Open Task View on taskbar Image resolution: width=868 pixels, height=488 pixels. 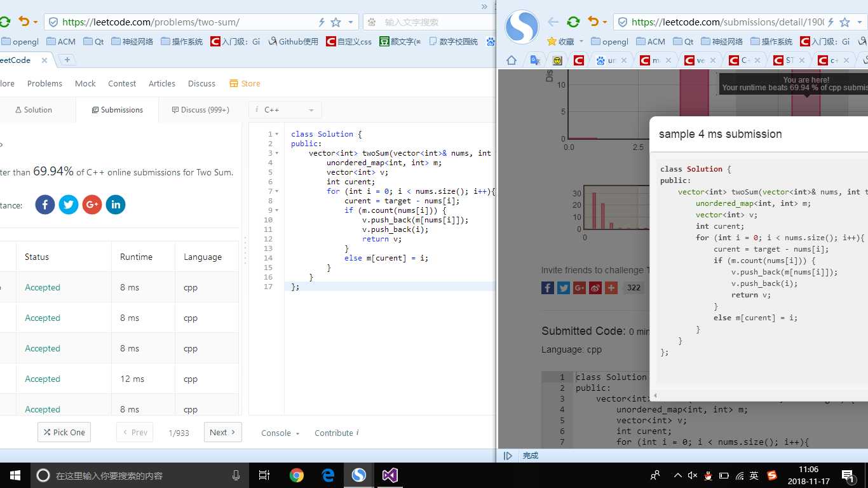click(x=264, y=475)
